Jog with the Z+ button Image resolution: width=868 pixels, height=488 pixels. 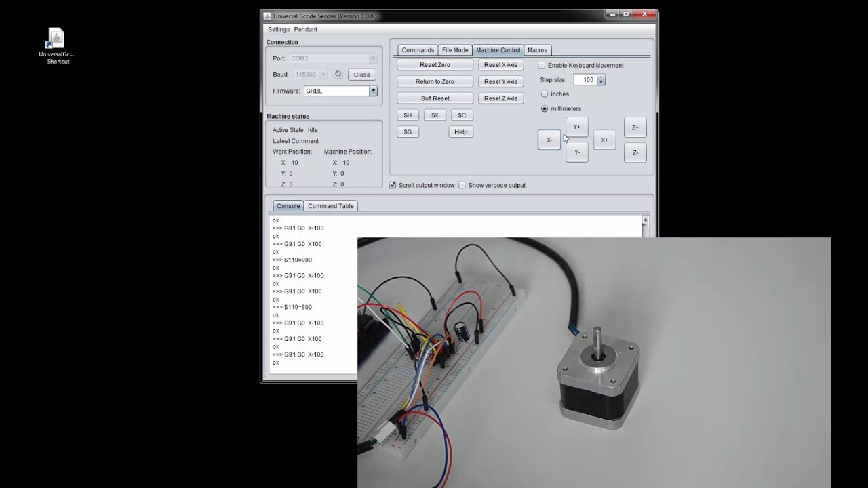coord(635,127)
